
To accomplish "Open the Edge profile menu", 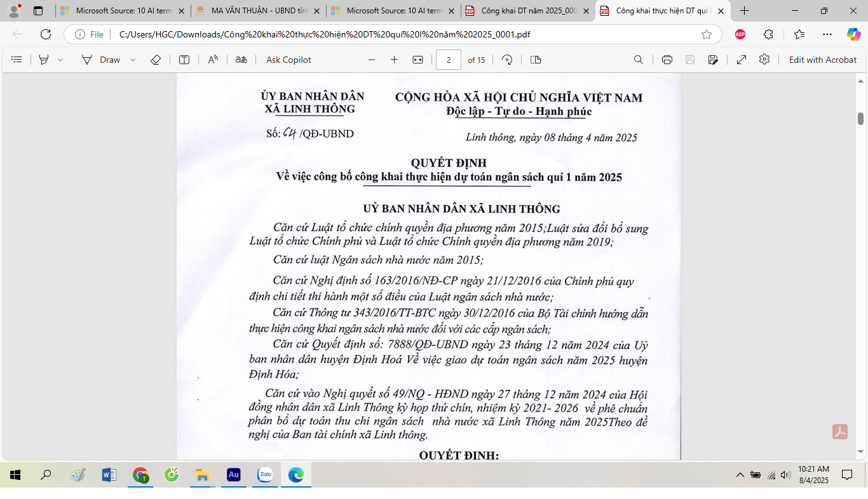I will tap(14, 11).
